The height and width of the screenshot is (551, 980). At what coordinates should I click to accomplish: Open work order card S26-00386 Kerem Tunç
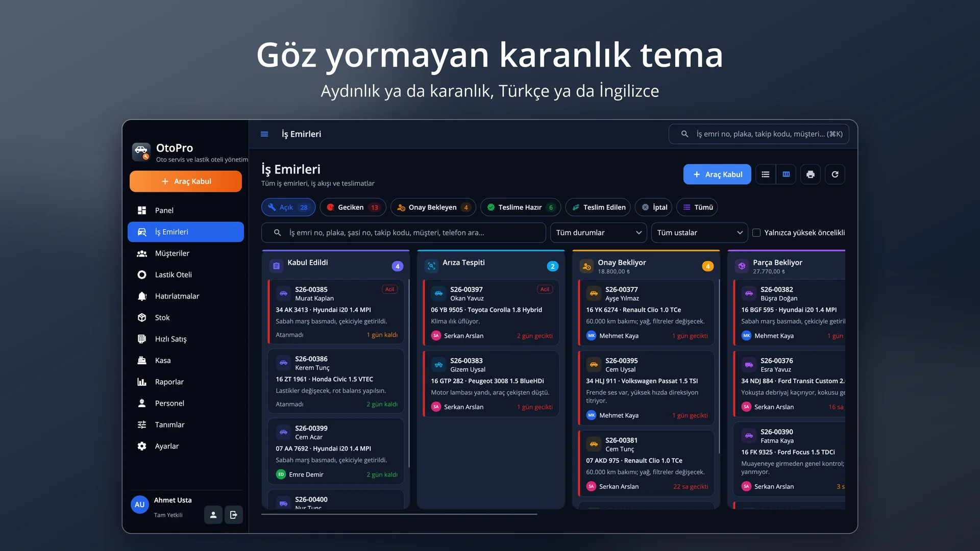point(336,381)
